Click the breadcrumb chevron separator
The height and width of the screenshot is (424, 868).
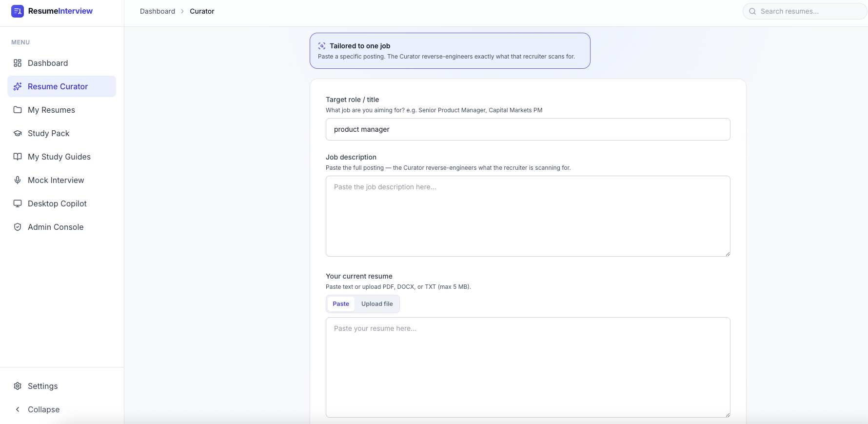click(182, 11)
